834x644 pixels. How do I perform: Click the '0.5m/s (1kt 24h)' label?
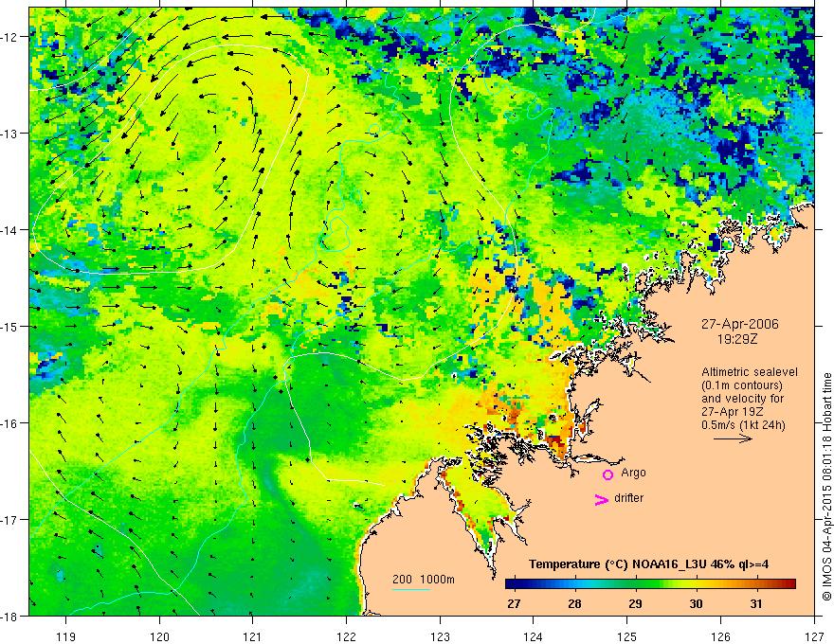(x=743, y=425)
